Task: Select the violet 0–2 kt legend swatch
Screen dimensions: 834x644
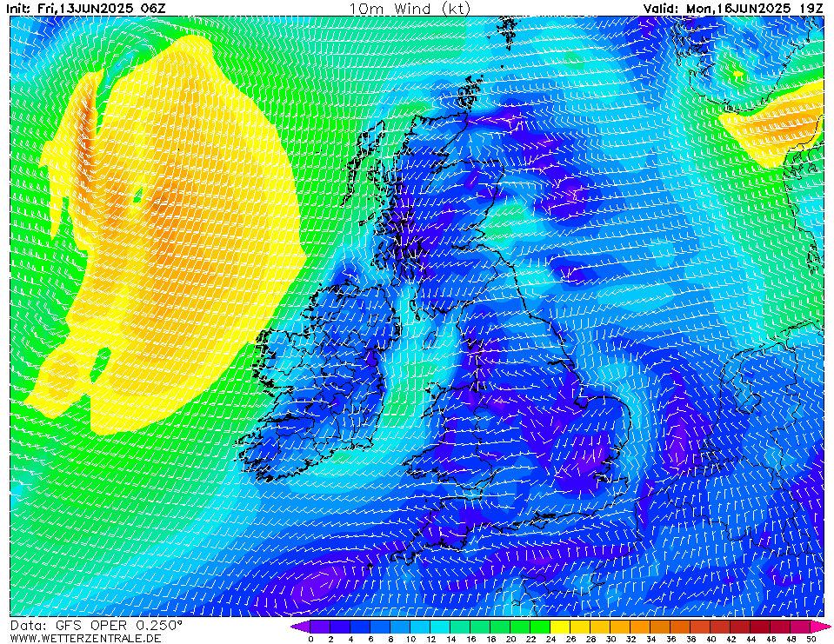Action: click(x=321, y=626)
